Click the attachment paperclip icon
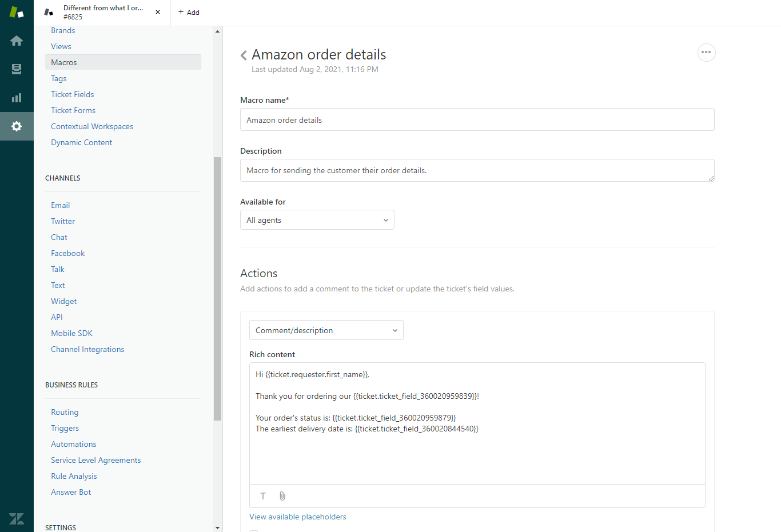This screenshot has height=532, width=781. pyautogui.click(x=282, y=496)
